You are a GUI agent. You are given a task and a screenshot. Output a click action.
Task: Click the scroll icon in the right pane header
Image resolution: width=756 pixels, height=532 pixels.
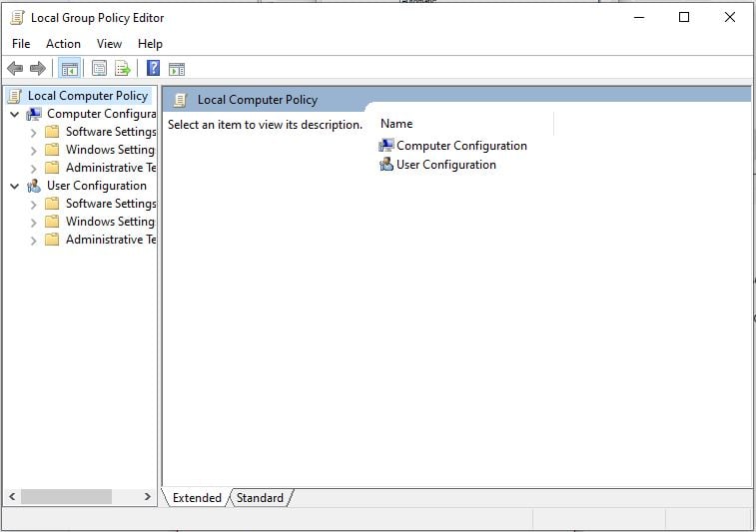tap(180, 100)
